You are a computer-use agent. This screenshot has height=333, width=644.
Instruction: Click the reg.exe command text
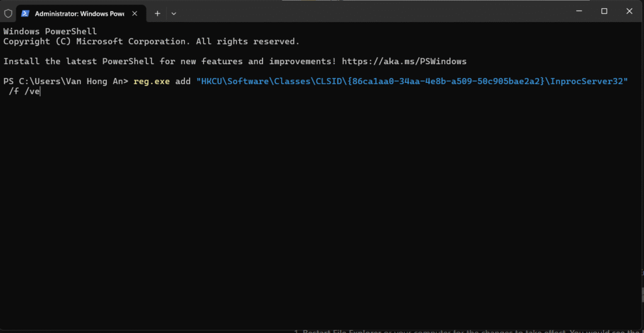pyautogui.click(x=151, y=82)
